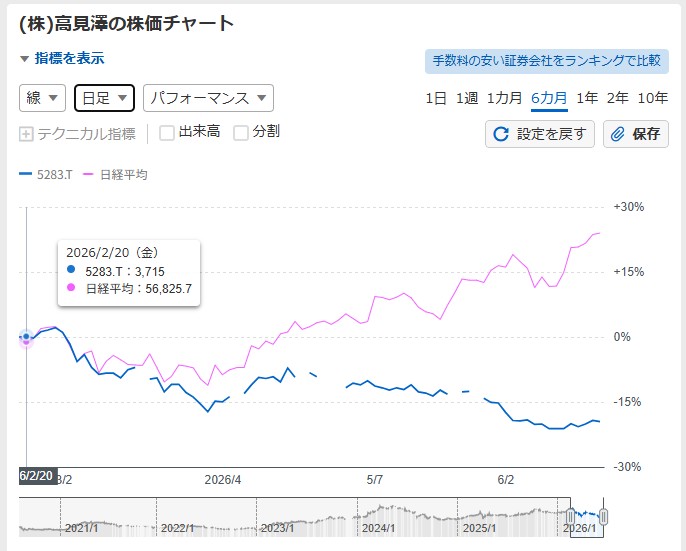This screenshot has height=551, width=686.
Task: Select the 6カ月 range tab
Action: (x=549, y=98)
